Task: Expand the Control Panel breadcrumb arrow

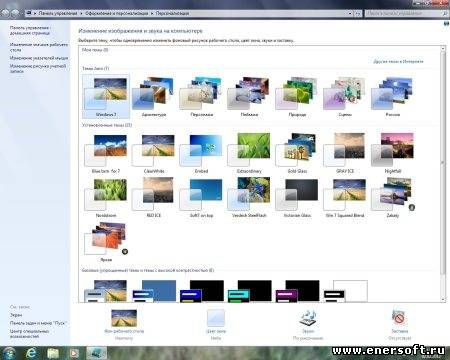Action: point(81,13)
